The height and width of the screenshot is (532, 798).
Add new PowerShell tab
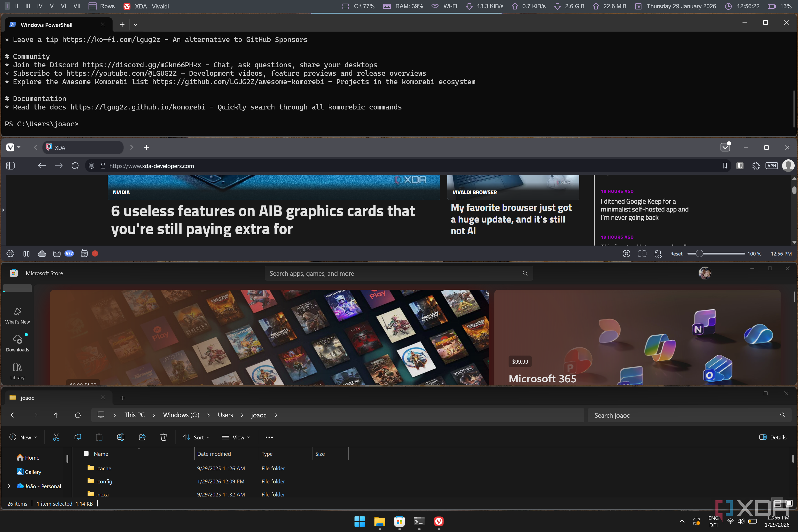[122, 25]
